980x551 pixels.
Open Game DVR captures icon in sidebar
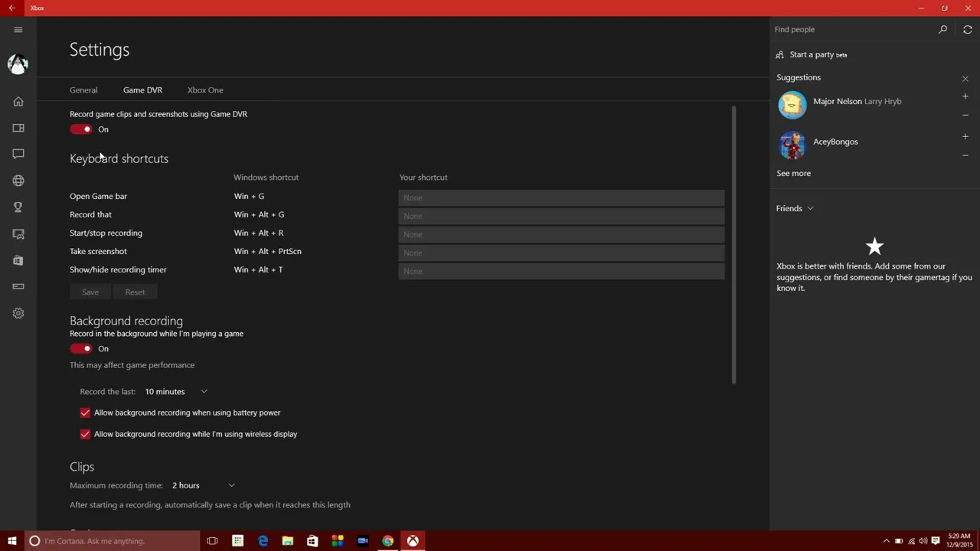click(x=18, y=233)
